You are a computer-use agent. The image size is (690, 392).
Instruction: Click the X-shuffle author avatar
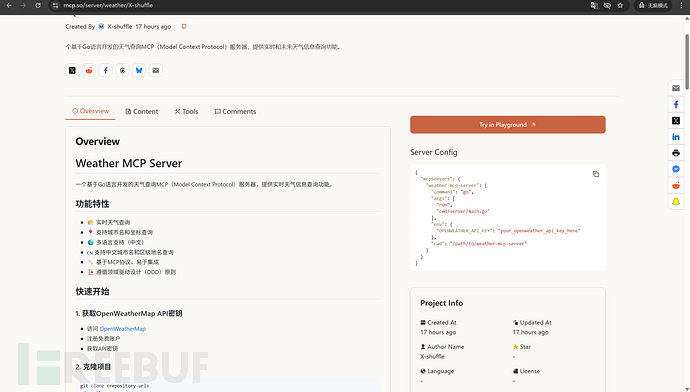[101, 26]
